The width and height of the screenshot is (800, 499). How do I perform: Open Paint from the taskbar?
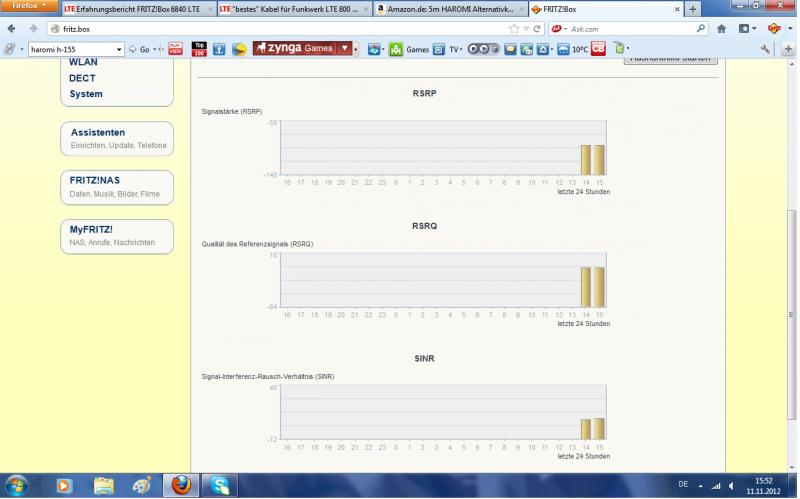click(142, 486)
